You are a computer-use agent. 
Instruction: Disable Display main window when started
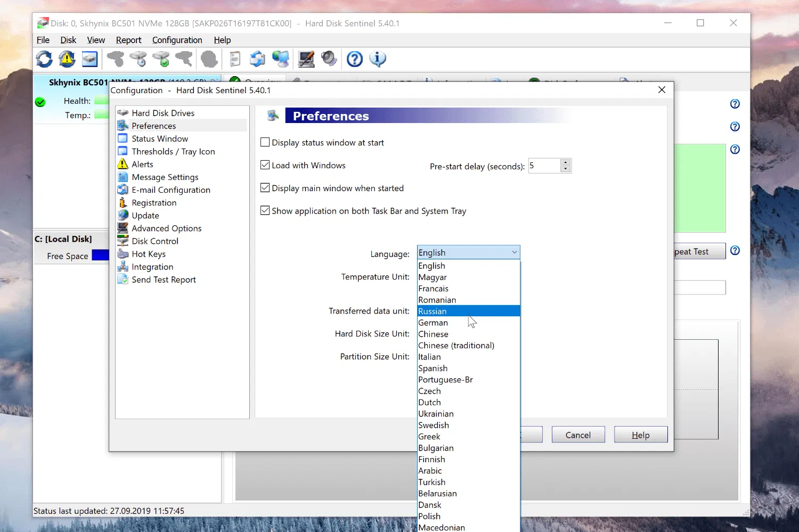click(x=265, y=187)
